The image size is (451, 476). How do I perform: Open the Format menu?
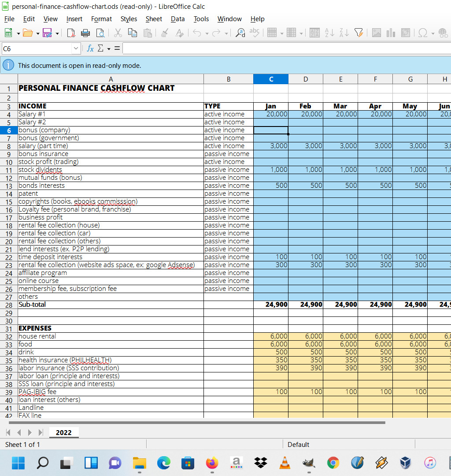(101, 19)
